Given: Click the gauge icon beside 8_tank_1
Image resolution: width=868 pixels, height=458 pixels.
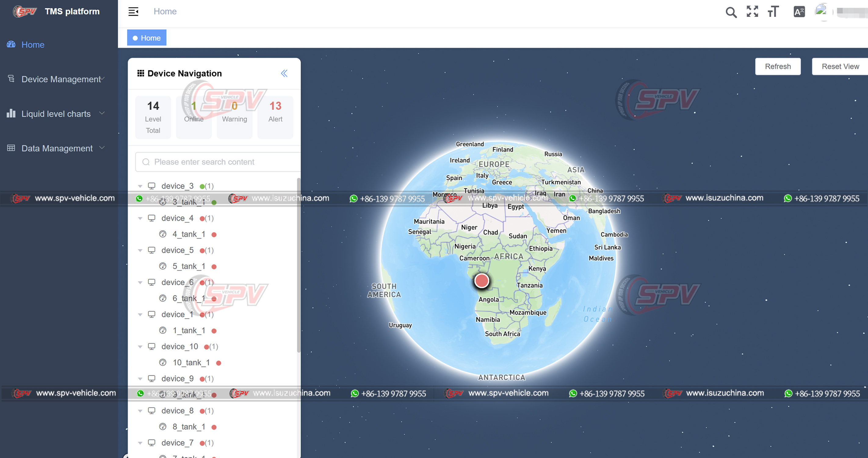Looking at the screenshot, I should (163, 427).
